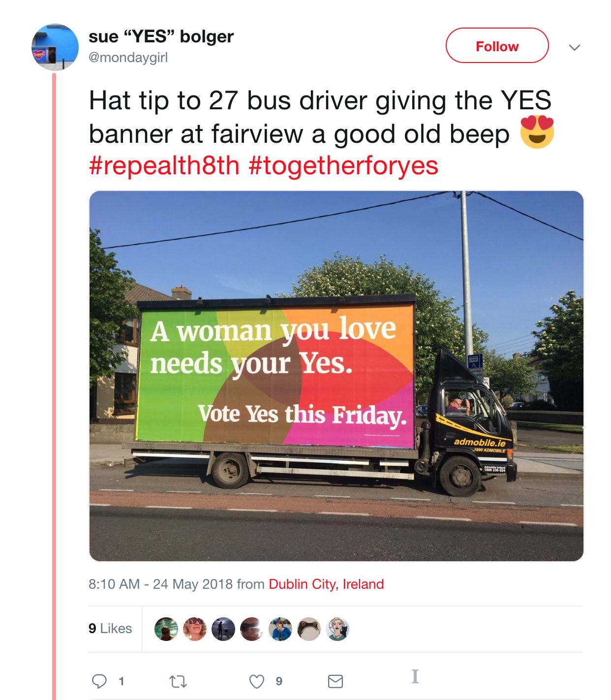Open the #togetherforyes hashtag link

click(x=343, y=165)
